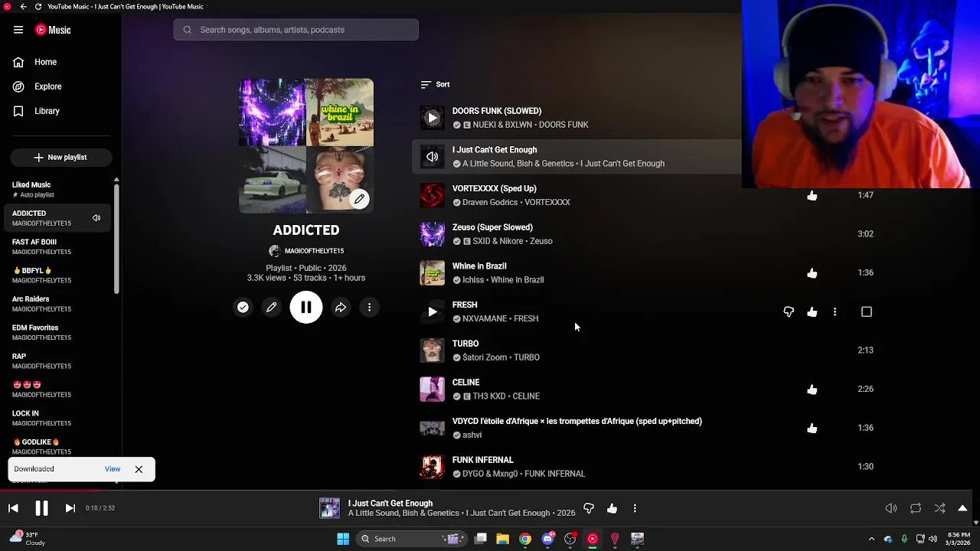Pause the playlist with the big white button
This screenshot has height=551, width=980.
[305, 308]
